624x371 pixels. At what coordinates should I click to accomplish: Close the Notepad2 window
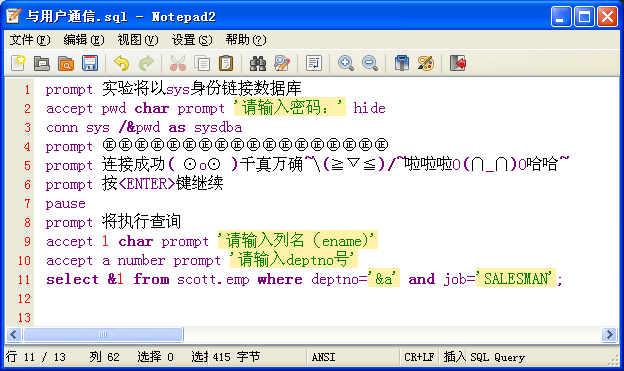tap(608, 17)
